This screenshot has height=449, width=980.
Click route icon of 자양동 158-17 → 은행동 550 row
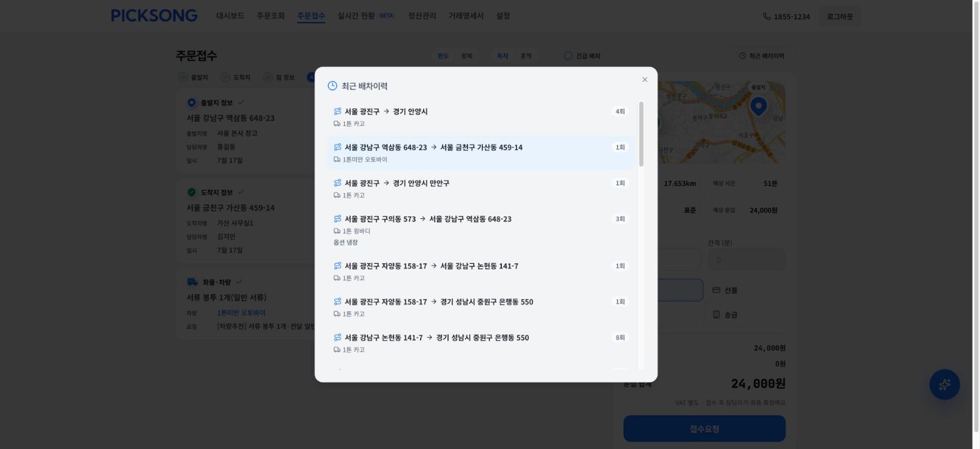click(337, 301)
